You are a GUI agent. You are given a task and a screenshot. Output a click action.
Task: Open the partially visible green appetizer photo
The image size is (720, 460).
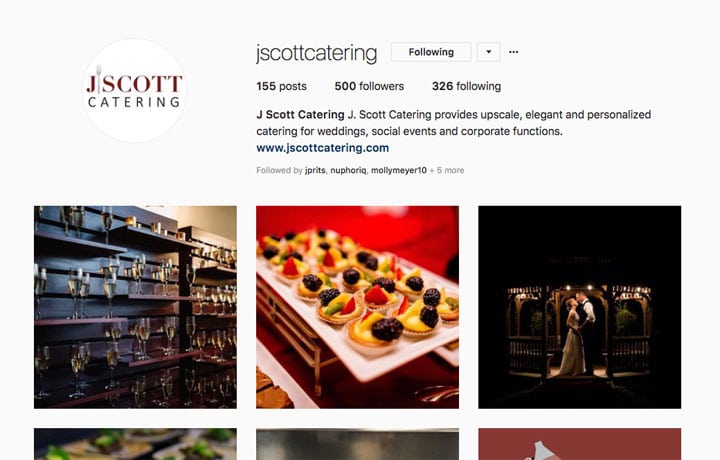135,444
